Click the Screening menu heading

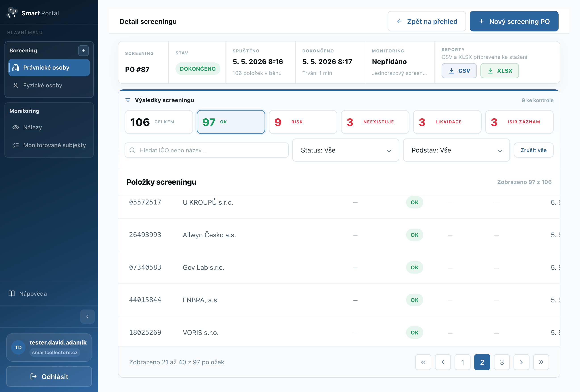23,51
